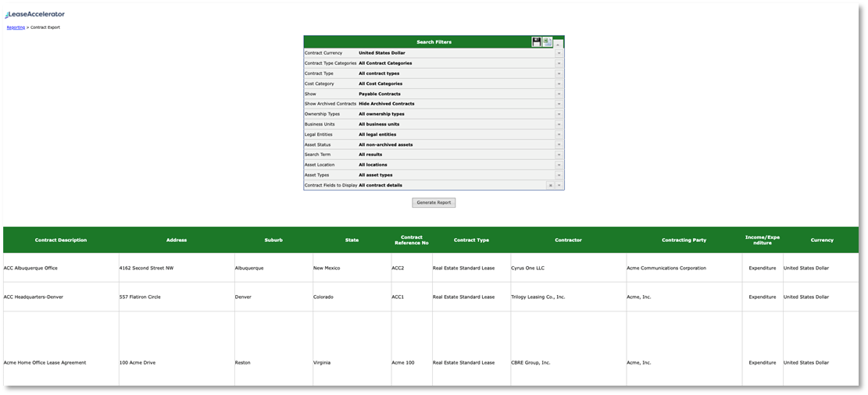Click the 100 Acme Drive address

click(138, 363)
